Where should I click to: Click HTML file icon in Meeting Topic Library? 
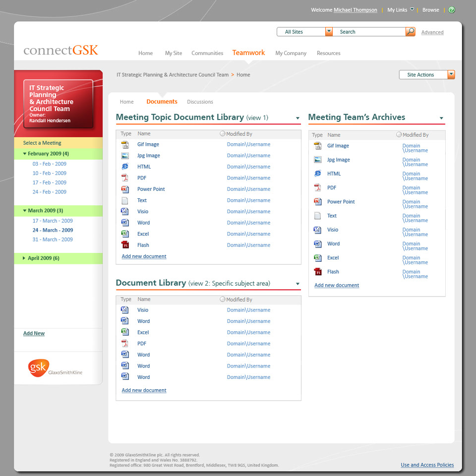coord(125,167)
